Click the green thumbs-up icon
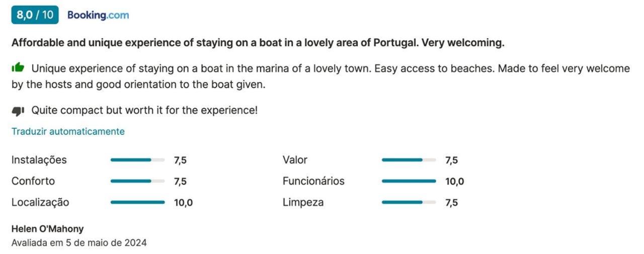644x254 pixels. [x=18, y=67]
